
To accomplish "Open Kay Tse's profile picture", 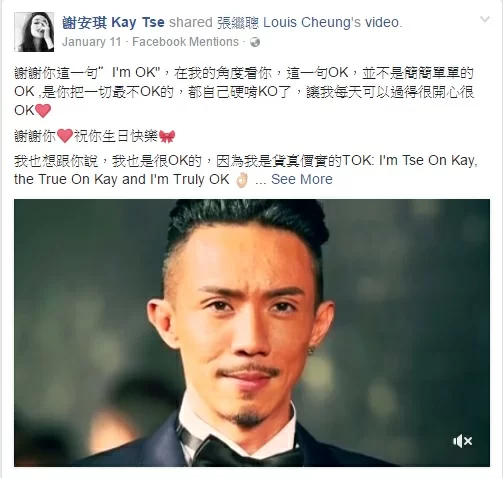I will pyautogui.click(x=34, y=32).
